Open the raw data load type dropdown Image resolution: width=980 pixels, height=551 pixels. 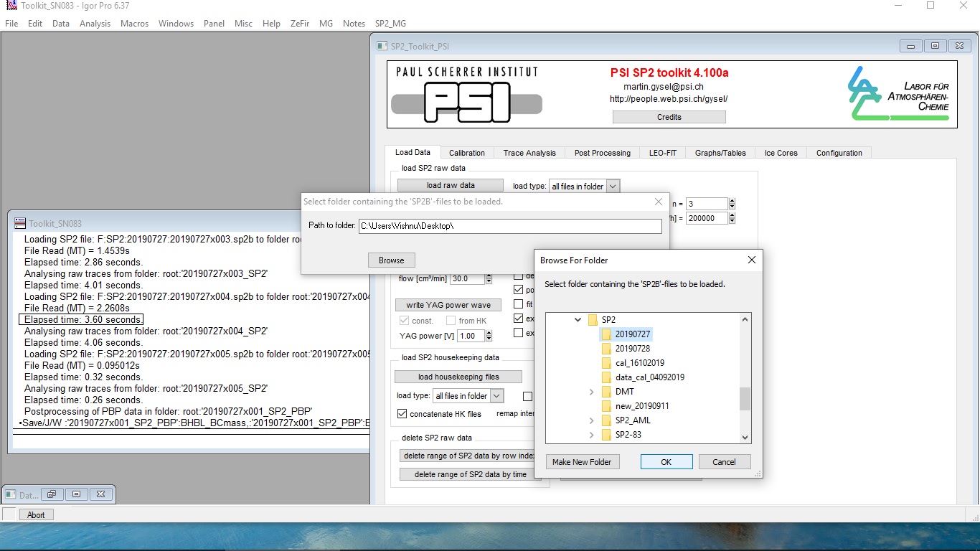612,186
